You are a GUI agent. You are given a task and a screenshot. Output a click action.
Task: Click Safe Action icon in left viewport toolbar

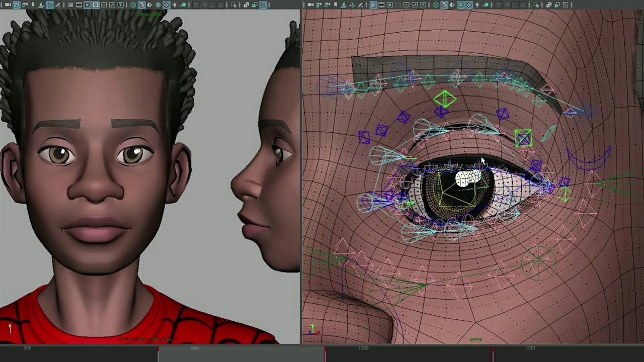(x=112, y=5)
